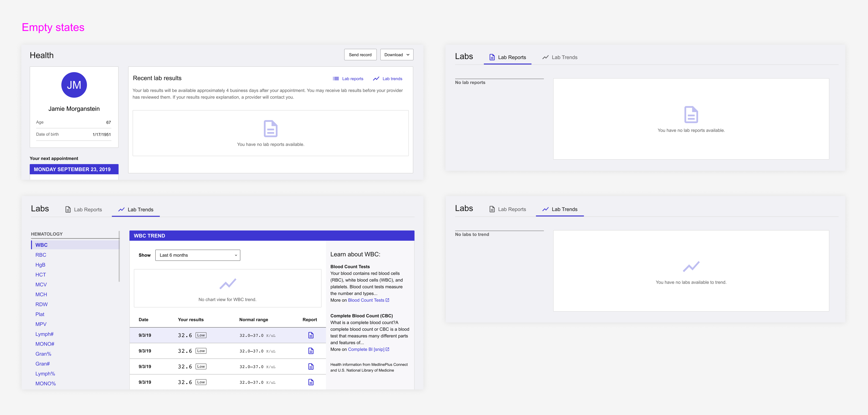
Task: Select Gran# in the Hematology list
Action: point(43,364)
